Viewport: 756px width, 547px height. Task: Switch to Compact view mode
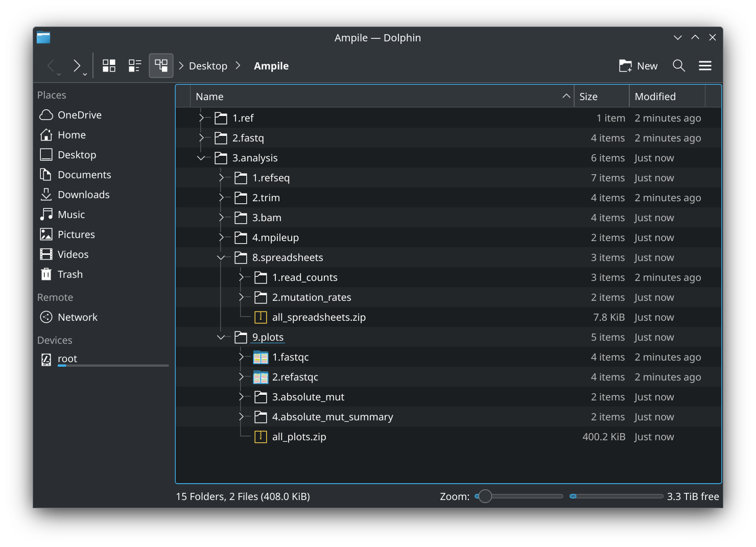135,65
